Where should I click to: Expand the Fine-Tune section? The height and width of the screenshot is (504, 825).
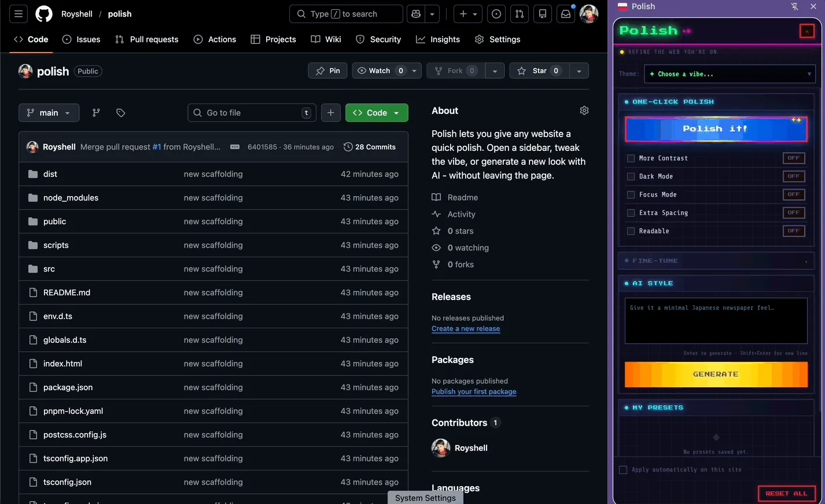click(x=716, y=261)
